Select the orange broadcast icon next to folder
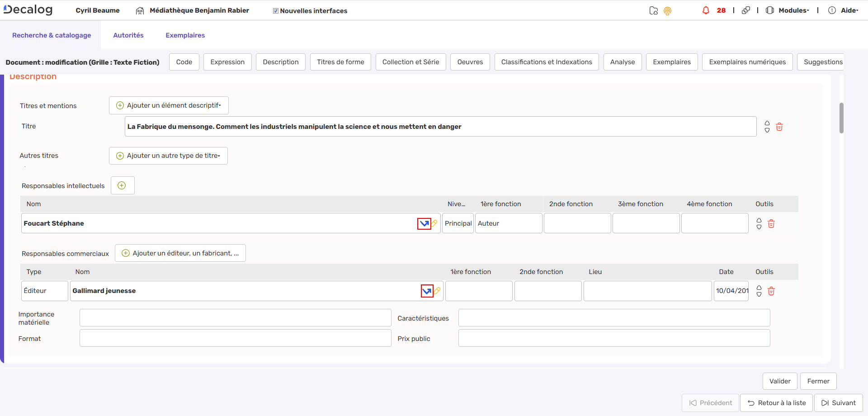 tap(668, 10)
